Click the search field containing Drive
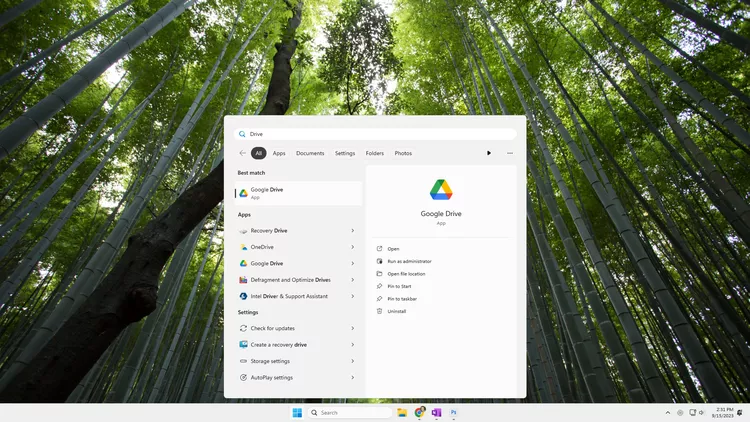The width and height of the screenshot is (750, 422). click(375, 134)
